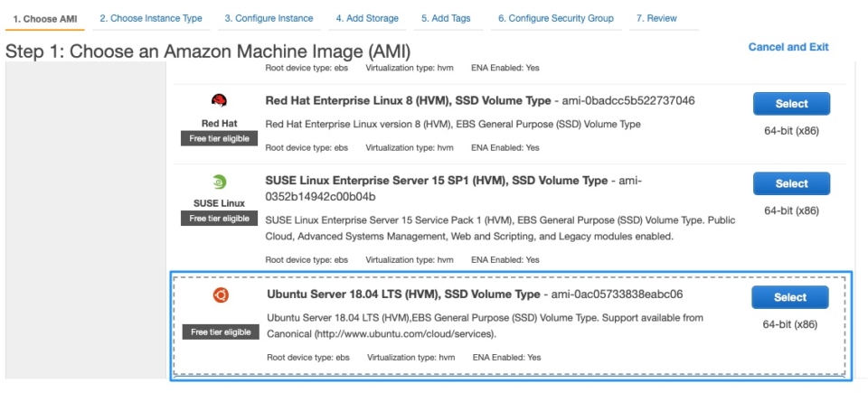Click Virtualization type: hvm in SUSE row
The image size is (868, 411).
[x=410, y=259]
